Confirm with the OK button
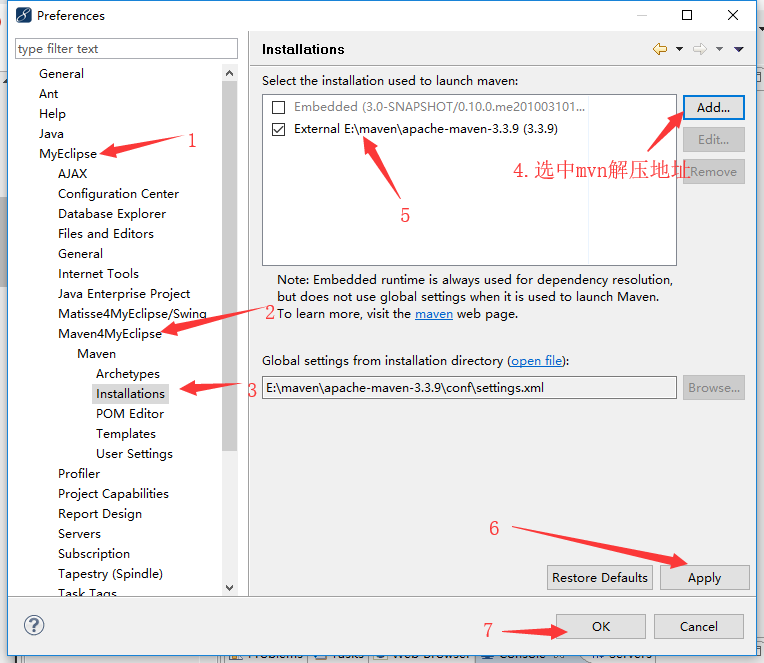Viewport: 764px width, 663px height. tap(600, 626)
